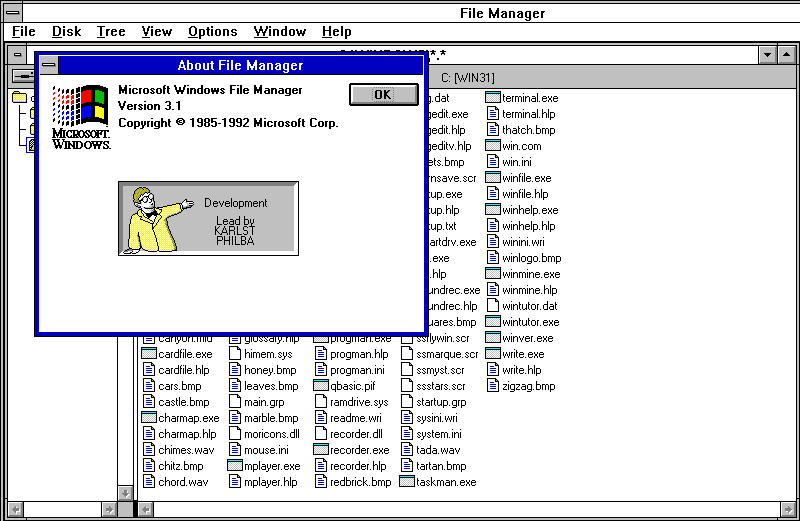The image size is (800, 521).
Task: Select the cardfile.exe program icon
Action: point(148,353)
